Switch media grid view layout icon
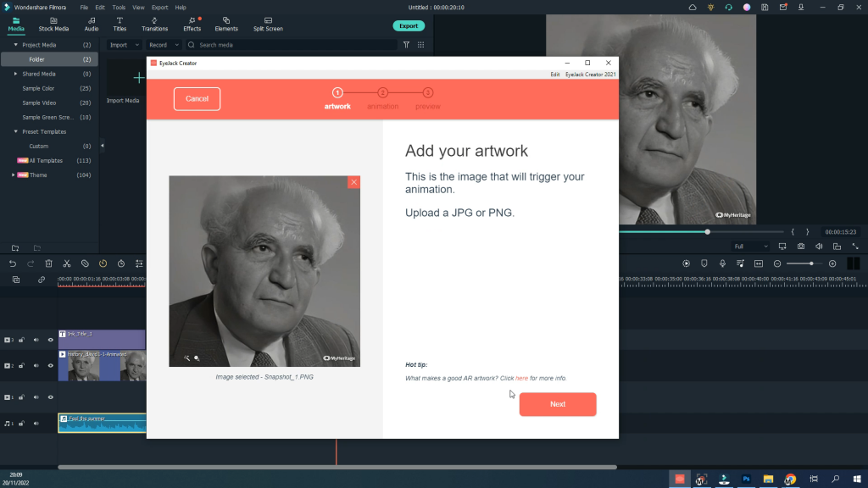Image resolution: width=868 pixels, height=488 pixels. click(420, 45)
